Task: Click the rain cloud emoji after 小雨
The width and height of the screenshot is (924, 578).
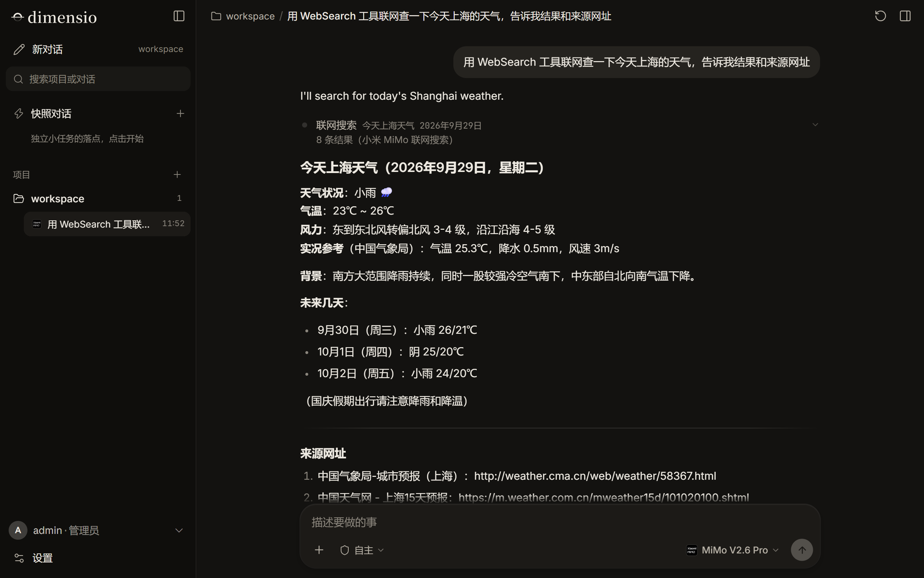Action: 387,192
